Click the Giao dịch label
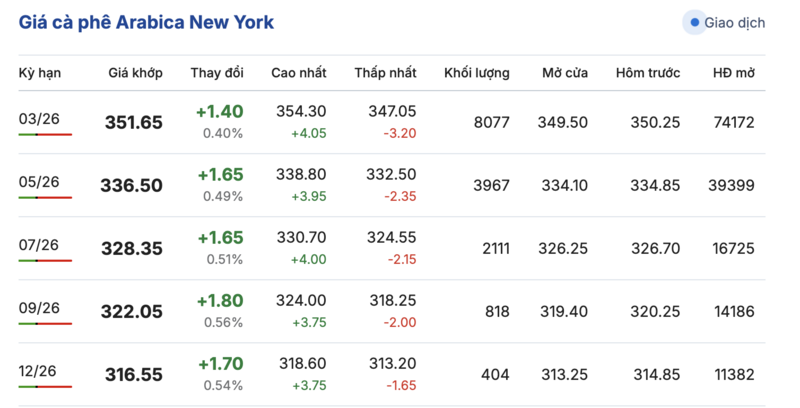This screenshot has height=408, width=800. click(734, 22)
